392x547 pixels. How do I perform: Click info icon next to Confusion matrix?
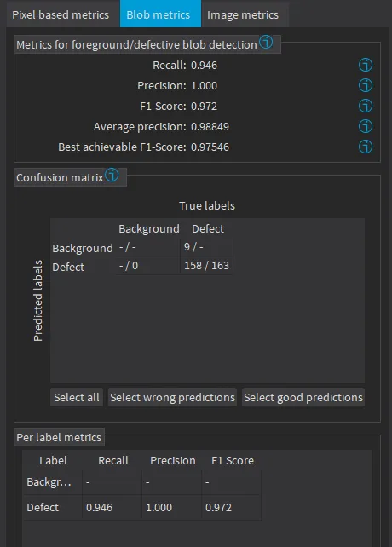click(112, 175)
